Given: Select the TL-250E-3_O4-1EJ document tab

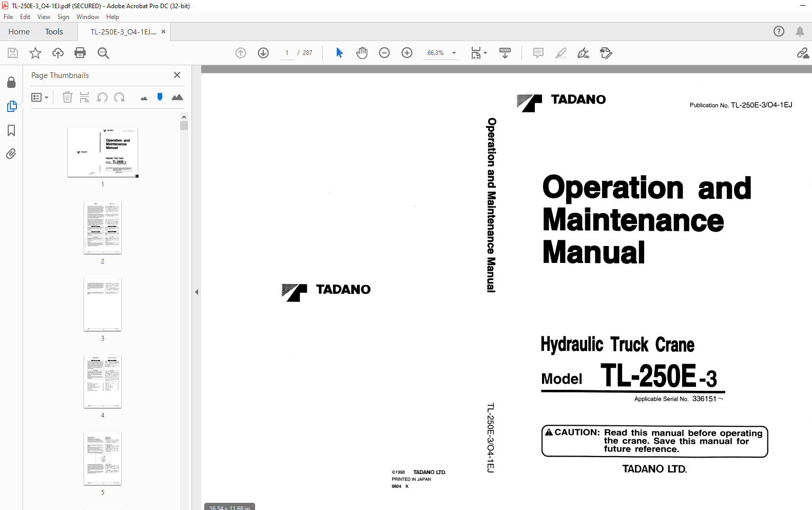Looking at the screenshot, I should 124,32.
